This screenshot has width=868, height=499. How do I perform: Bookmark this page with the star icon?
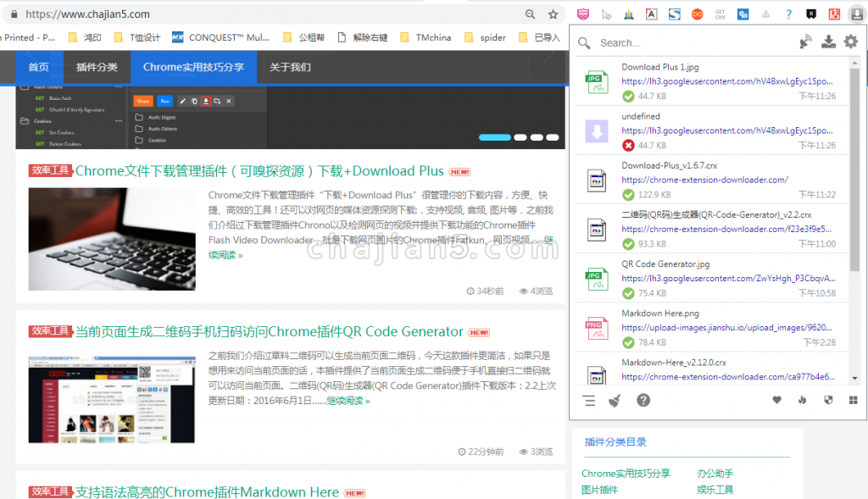pos(553,14)
